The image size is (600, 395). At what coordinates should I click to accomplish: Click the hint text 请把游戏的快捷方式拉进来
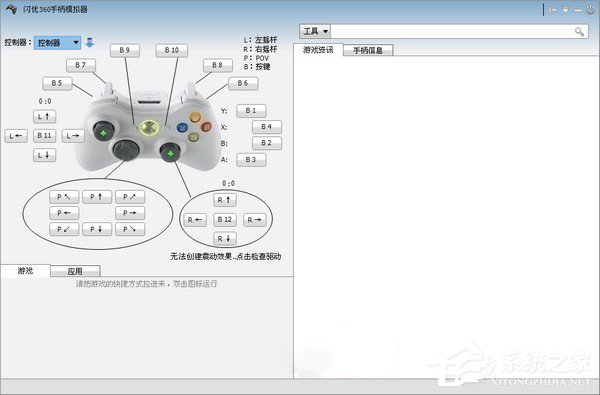point(120,284)
